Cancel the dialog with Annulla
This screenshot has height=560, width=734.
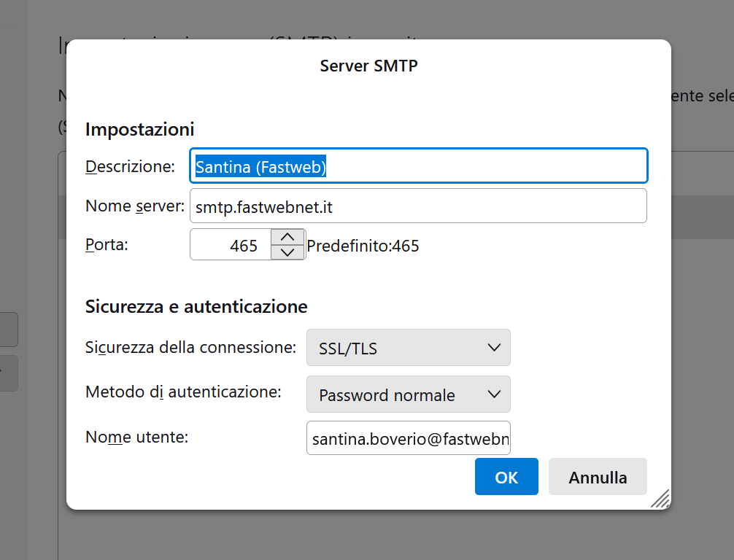coord(598,477)
